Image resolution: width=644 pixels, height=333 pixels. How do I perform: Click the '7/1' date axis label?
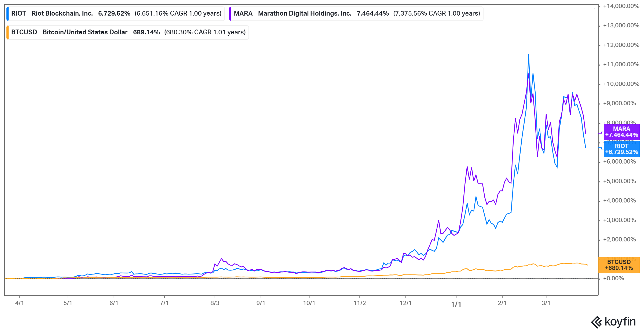(x=164, y=303)
